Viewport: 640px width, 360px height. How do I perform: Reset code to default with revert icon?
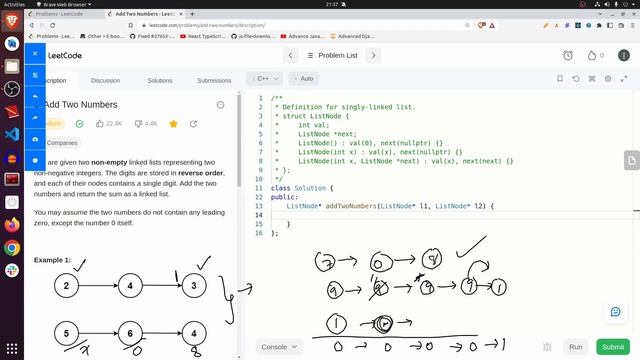576,78
